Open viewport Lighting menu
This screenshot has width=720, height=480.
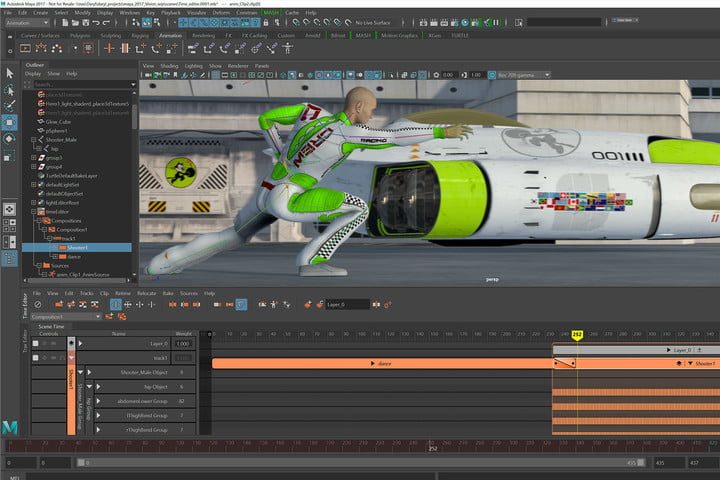click(x=193, y=66)
